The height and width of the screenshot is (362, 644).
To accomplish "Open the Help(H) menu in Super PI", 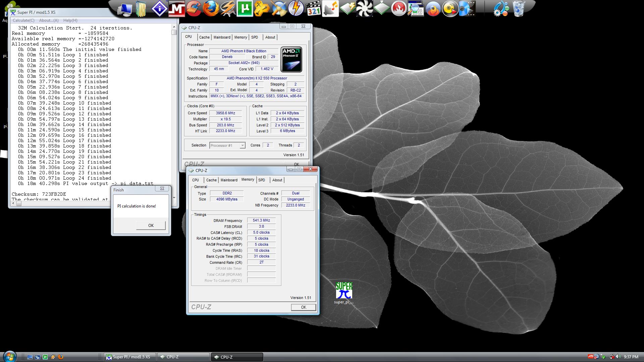I will pyautogui.click(x=70, y=20).
